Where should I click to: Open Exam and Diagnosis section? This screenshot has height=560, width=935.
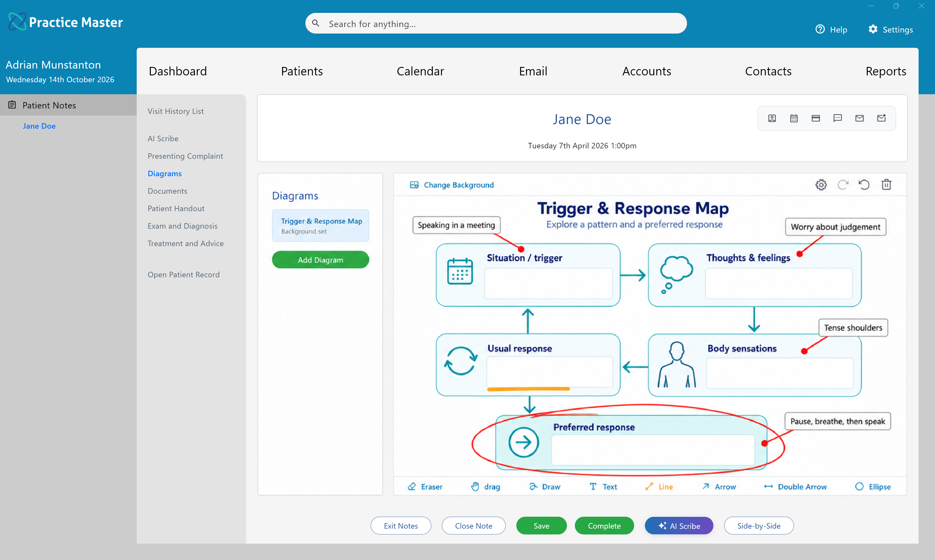[x=182, y=226]
